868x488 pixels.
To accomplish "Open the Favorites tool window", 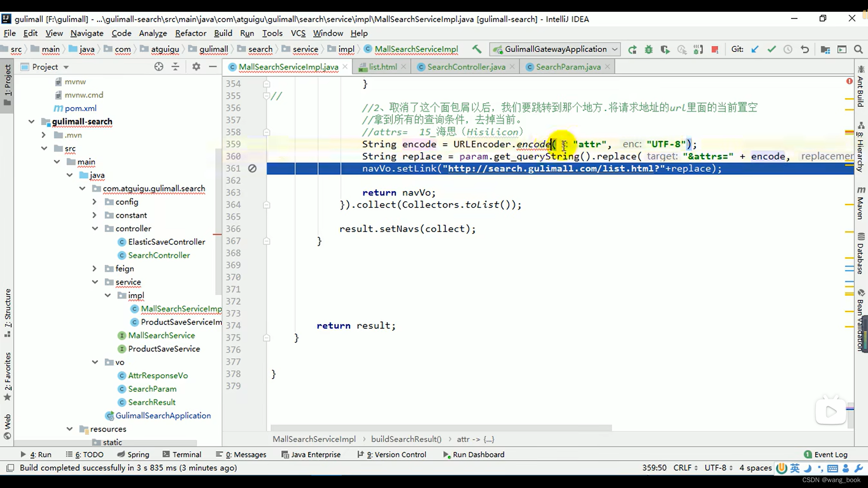I will pyautogui.click(x=8, y=376).
